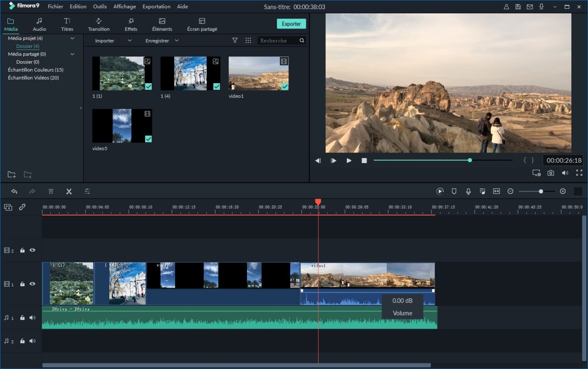Select Échantillon Couleurs (15) item
588x369 pixels.
(x=36, y=70)
